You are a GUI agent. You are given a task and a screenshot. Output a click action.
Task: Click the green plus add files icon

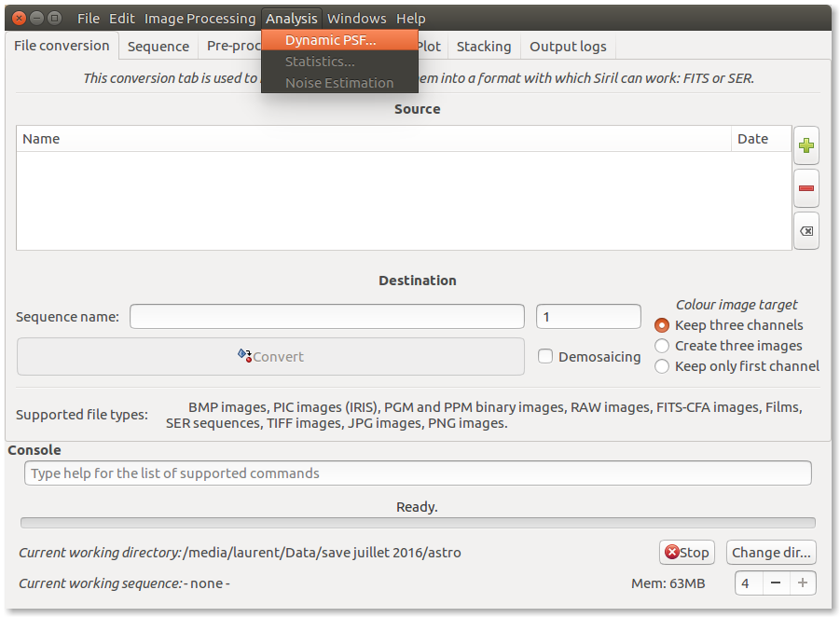click(x=806, y=145)
